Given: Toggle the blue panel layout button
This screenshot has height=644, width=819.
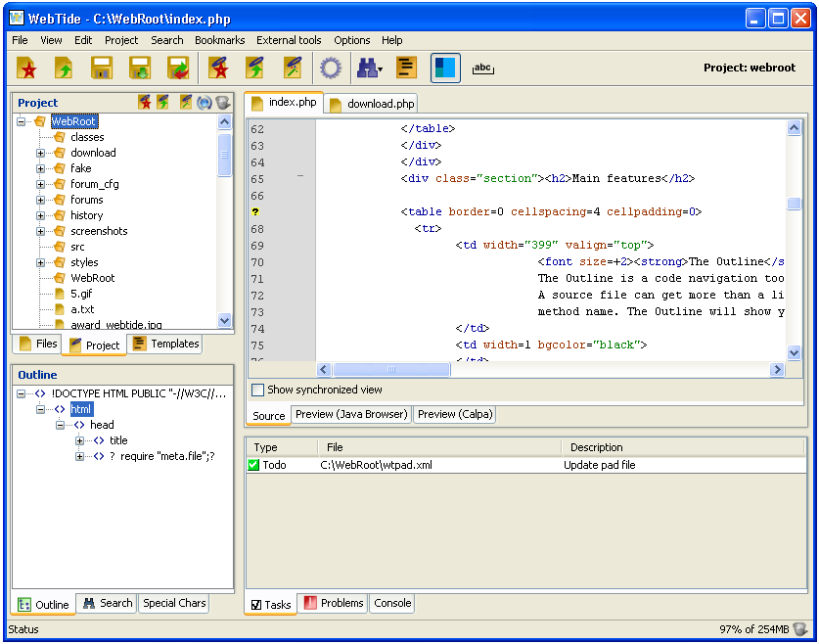Looking at the screenshot, I should pos(445,68).
